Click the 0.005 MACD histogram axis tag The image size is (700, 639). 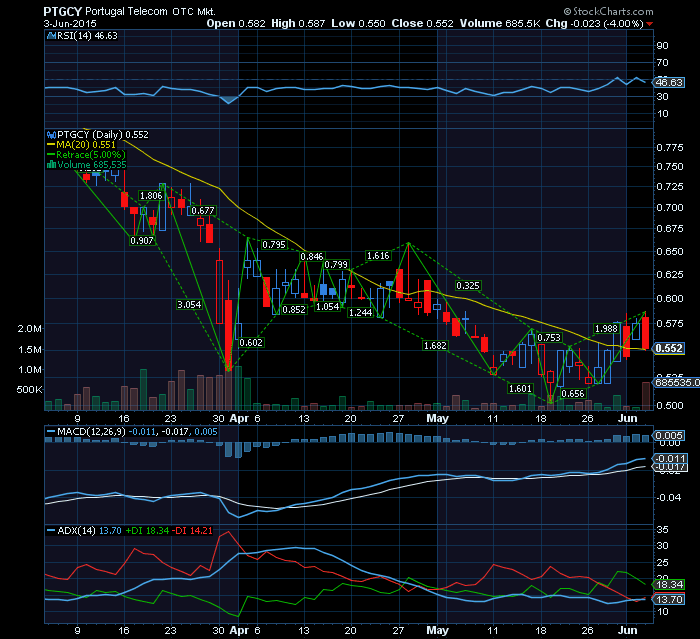click(669, 435)
